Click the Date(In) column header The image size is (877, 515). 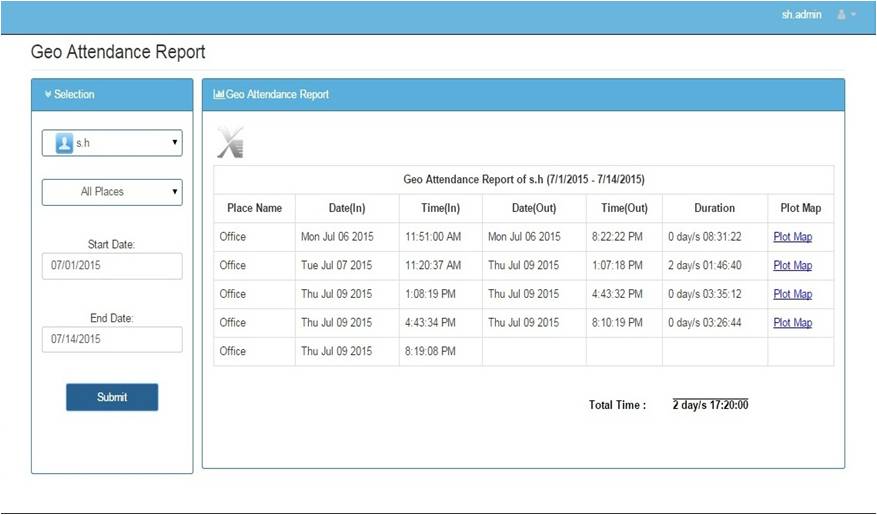point(347,208)
